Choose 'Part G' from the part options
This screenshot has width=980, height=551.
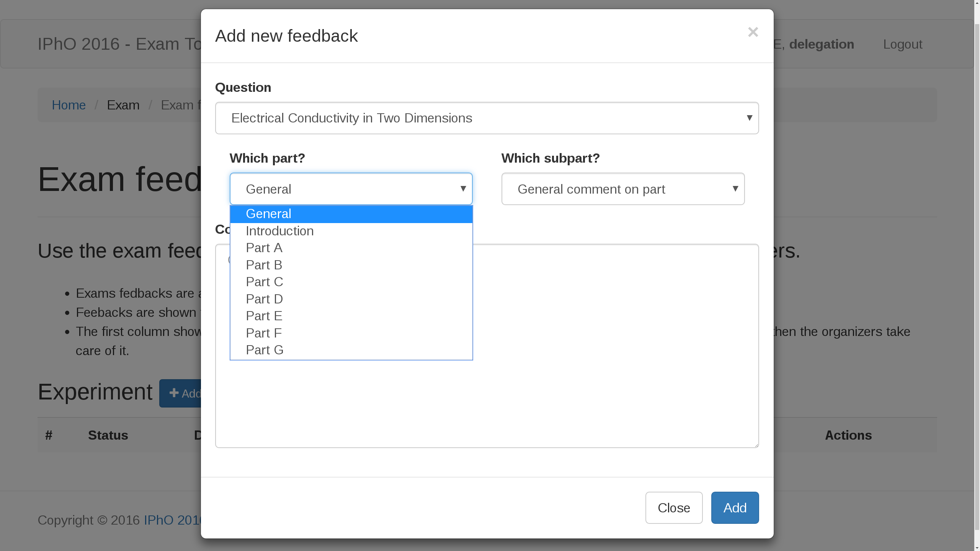click(x=265, y=349)
